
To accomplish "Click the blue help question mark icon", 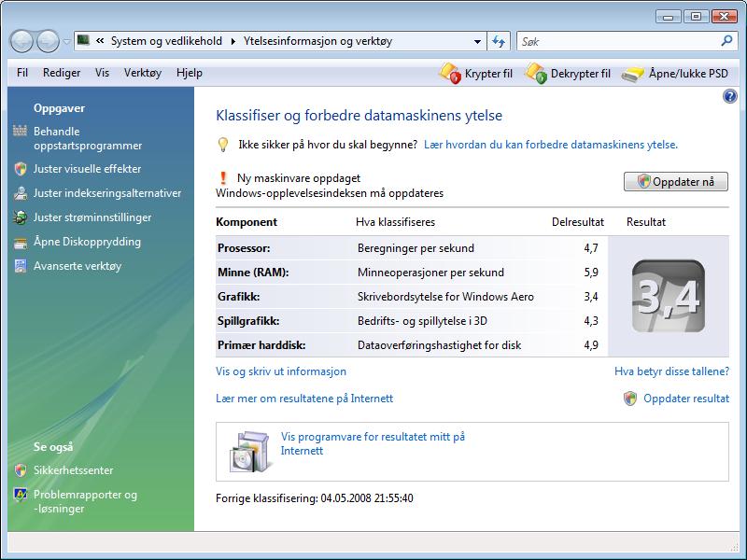I will tap(729, 97).
